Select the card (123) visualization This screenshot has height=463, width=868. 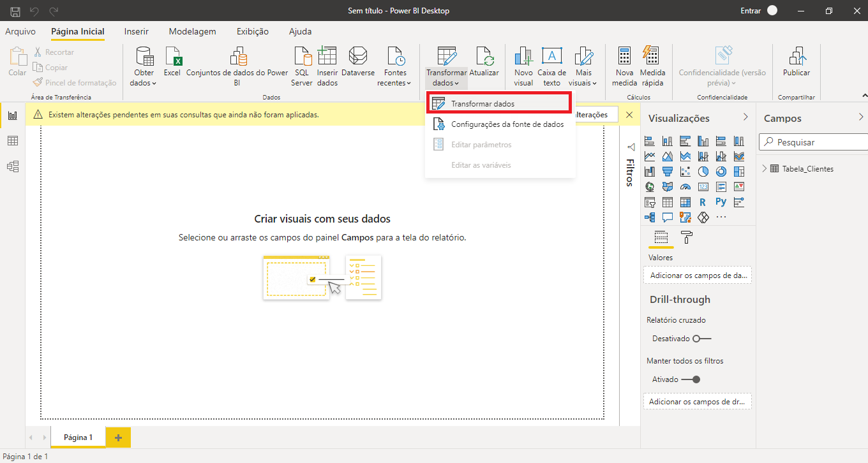click(x=703, y=187)
